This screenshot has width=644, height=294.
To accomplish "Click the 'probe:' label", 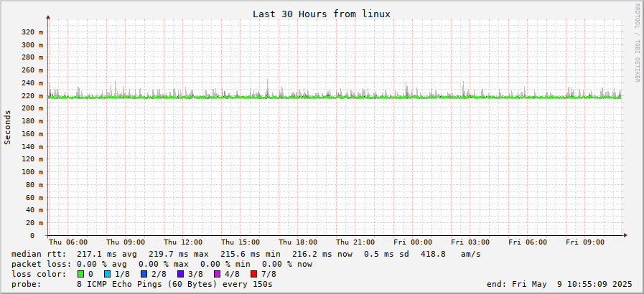I will [27, 284].
